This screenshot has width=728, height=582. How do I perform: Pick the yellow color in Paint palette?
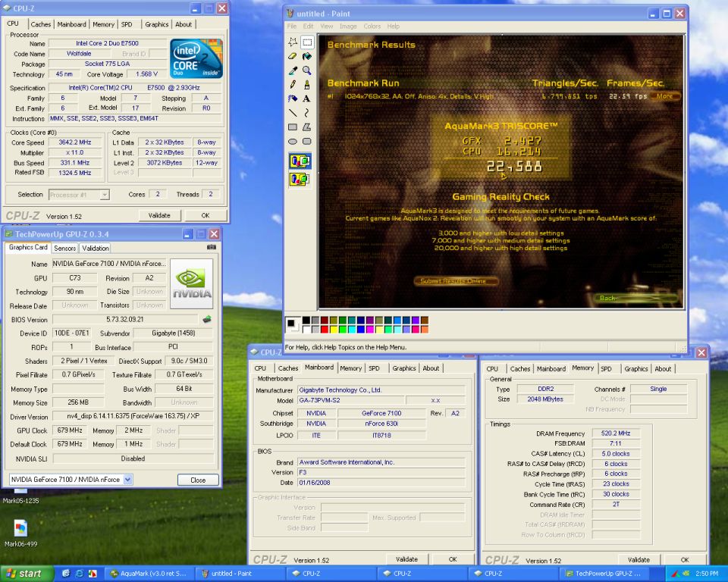pos(334,329)
